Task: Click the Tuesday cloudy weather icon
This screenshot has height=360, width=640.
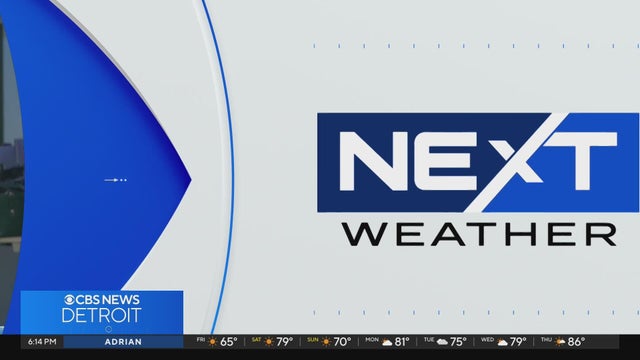Action: 442,342
